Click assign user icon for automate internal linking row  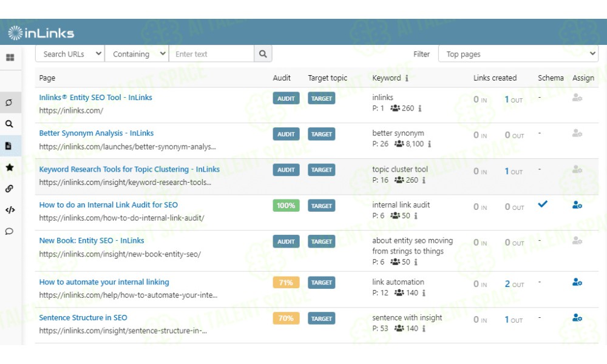pos(577,282)
